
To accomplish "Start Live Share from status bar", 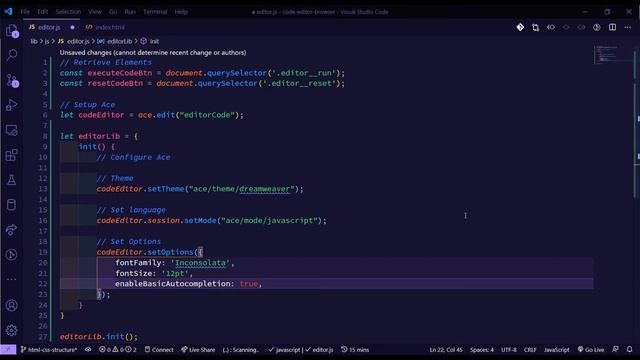I will click(x=198, y=349).
